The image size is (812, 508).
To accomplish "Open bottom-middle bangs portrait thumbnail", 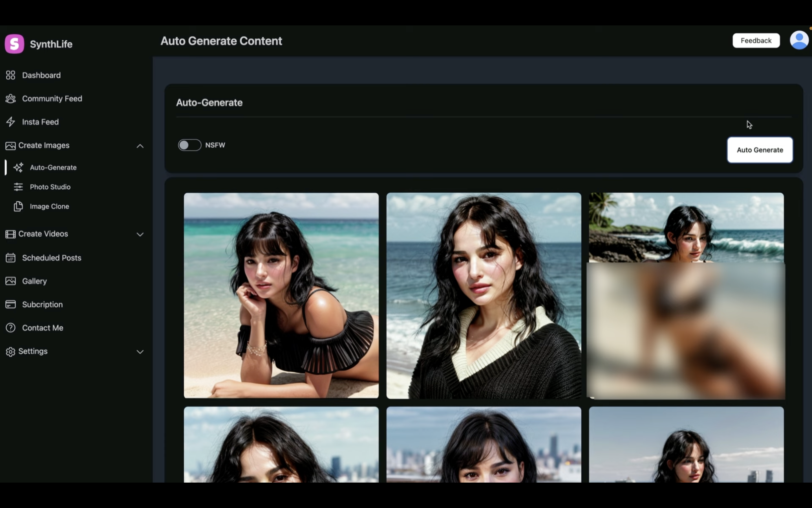I will tap(484, 444).
